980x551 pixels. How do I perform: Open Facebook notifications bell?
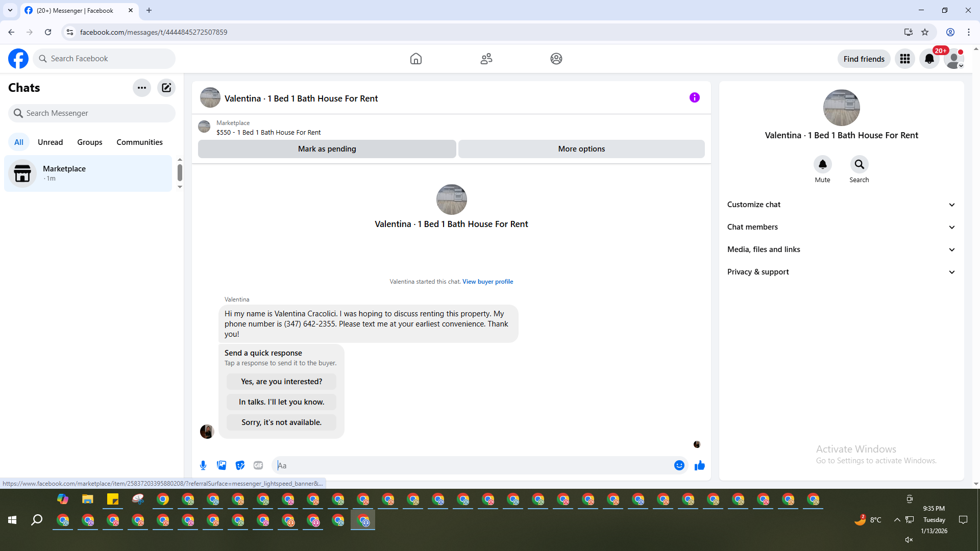click(929, 59)
